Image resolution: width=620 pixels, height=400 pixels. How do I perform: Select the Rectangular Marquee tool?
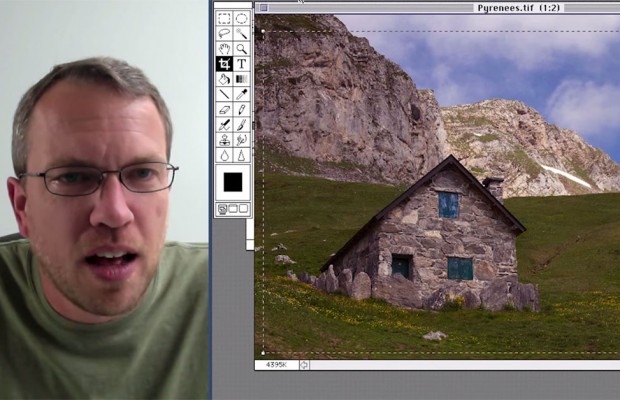[224, 18]
